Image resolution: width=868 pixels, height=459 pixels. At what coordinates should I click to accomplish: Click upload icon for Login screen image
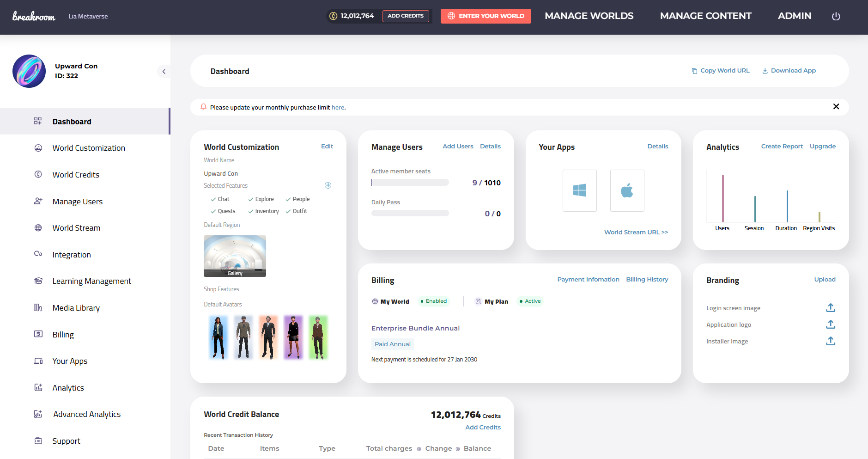[831, 308]
